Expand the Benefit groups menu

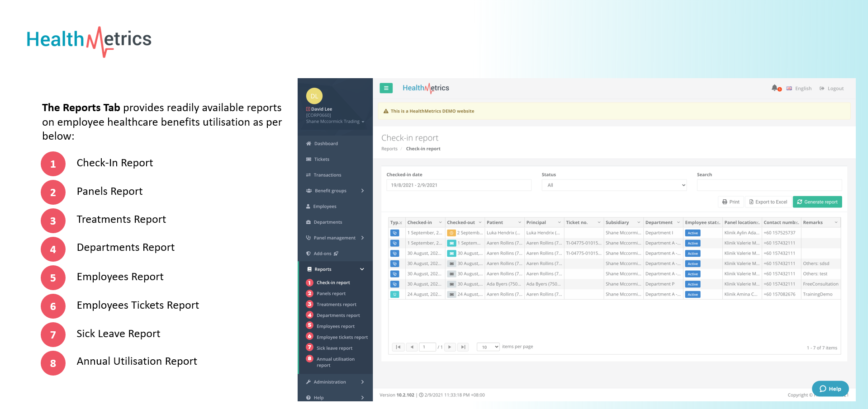pos(335,191)
